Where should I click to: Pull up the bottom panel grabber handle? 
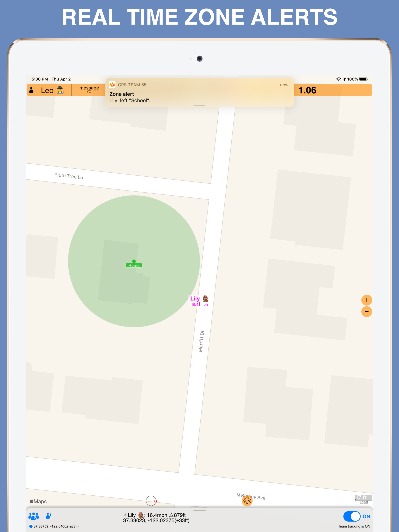pyautogui.click(x=199, y=510)
